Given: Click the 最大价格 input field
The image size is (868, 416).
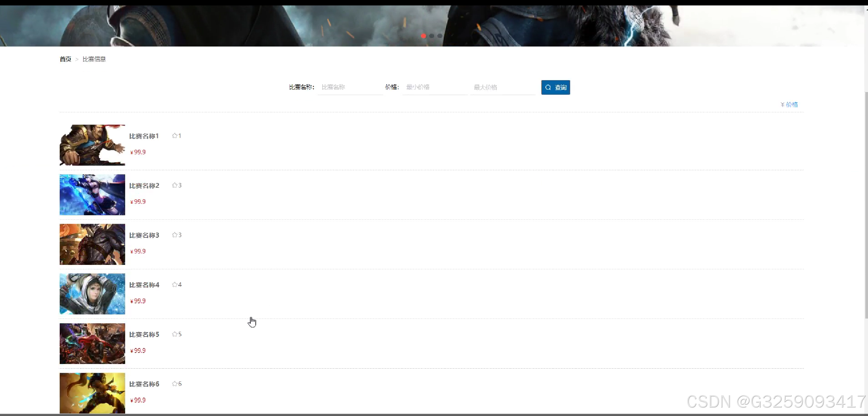Looking at the screenshot, I should [502, 87].
